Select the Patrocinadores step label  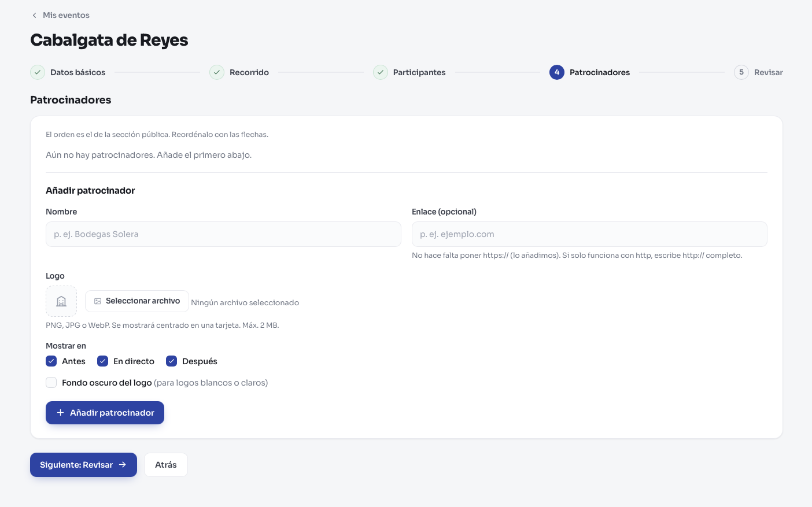pyautogui.click(x=600, y=72)
